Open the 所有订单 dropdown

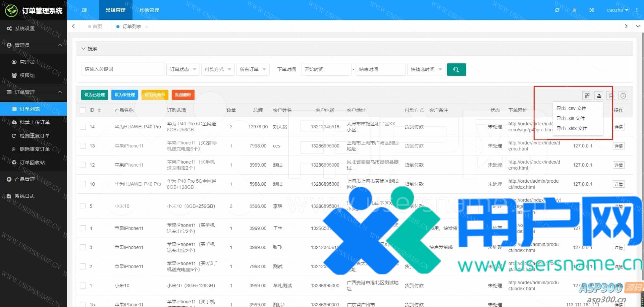pos(253,69)
